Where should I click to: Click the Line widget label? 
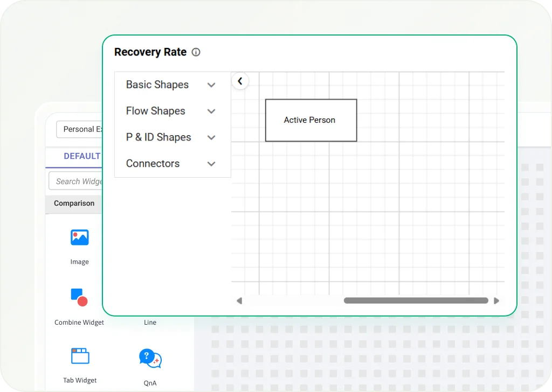[x=150, y=323]
